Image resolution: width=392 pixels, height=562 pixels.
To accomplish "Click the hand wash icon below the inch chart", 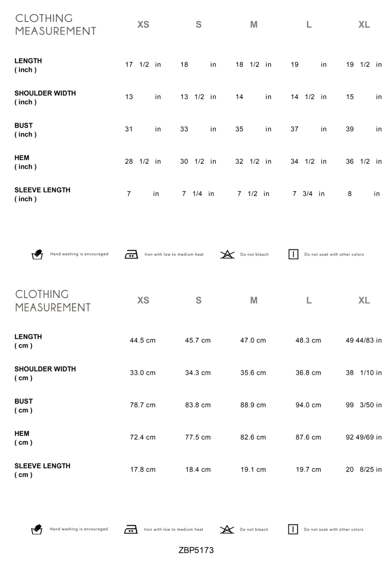I will pyautogui.click(x=37, y=254).
